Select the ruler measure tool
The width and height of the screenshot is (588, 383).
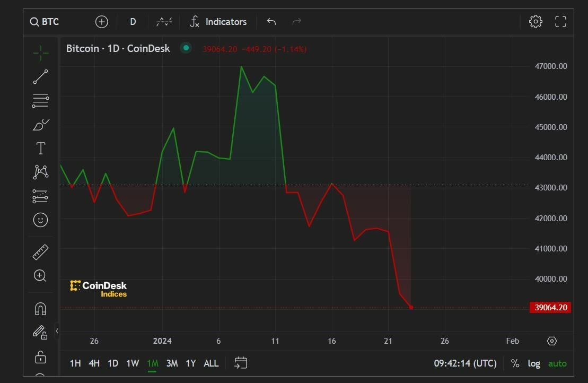pyautogui.click(x=40, y=252)
